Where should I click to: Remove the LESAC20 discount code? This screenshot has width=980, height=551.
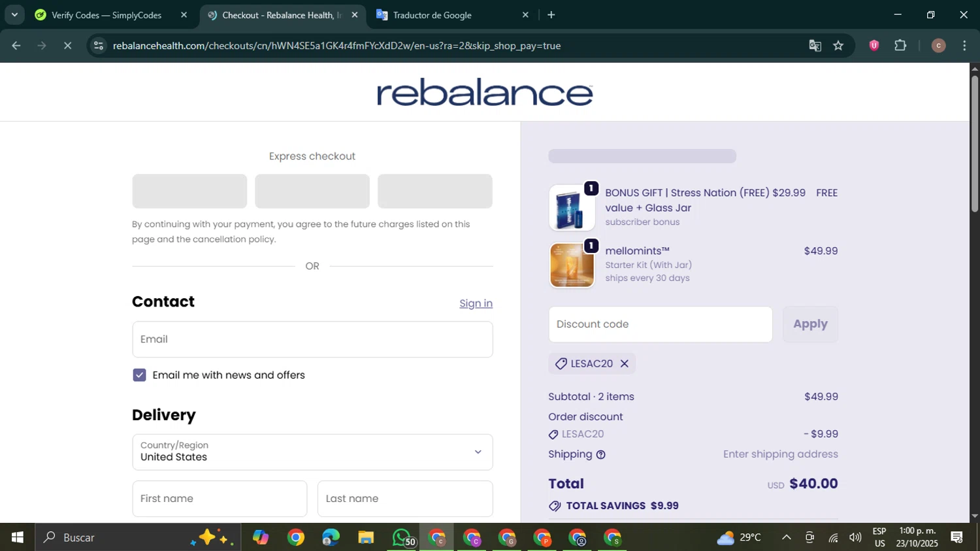click(x=625, y=363)
